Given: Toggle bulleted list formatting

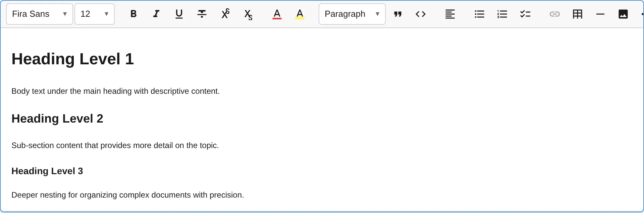Looking at the screenshot, I should [x=479, y=14].
